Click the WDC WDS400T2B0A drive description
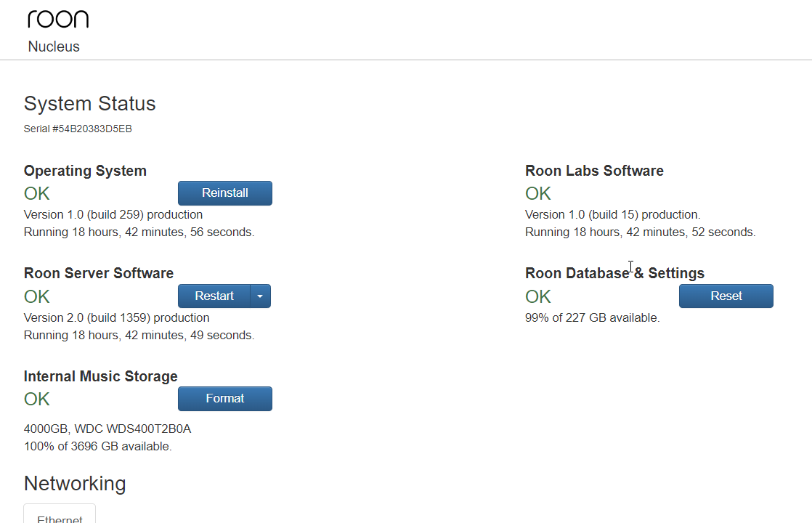Viewport: 812px width, 523px height. 107,429
